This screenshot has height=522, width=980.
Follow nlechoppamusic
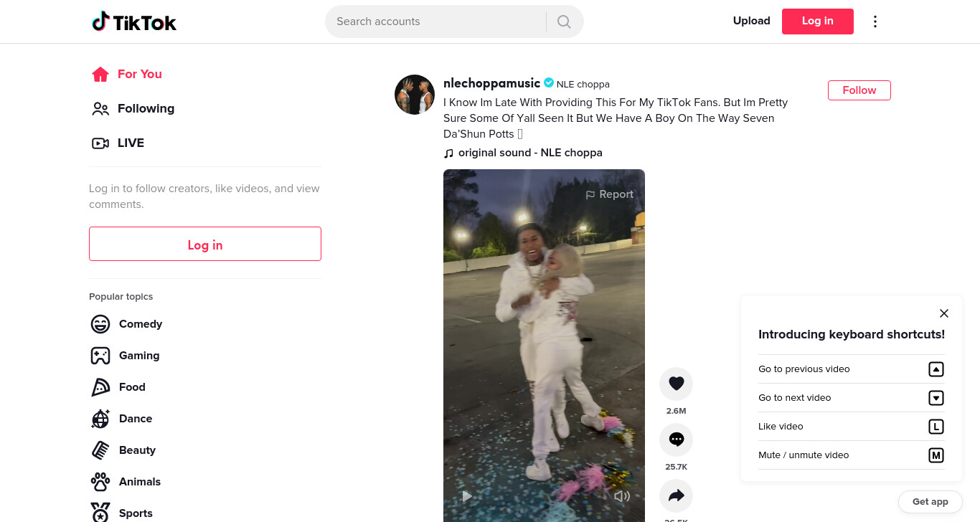tap(859, 90)
